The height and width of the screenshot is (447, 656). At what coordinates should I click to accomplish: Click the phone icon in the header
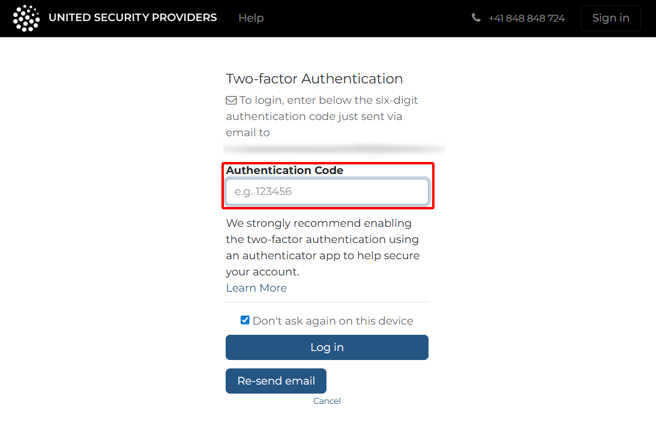point(476,18)
